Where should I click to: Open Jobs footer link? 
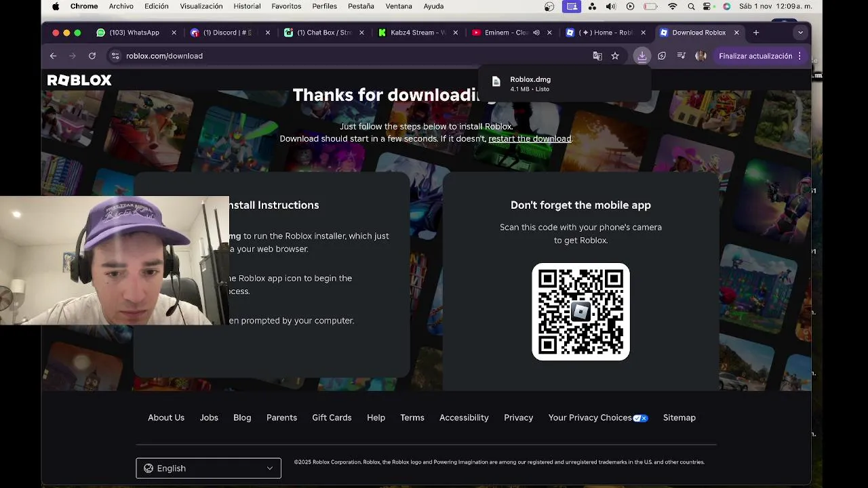[x=209, y=418]
